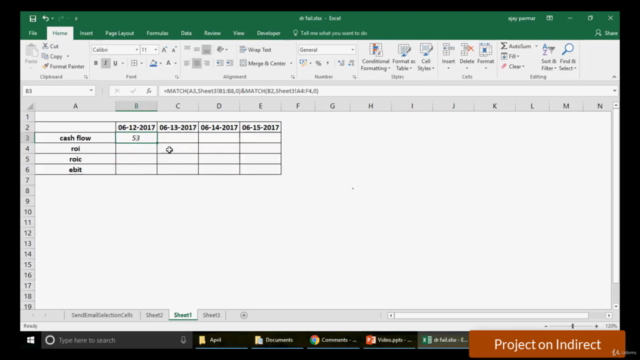This screenshot has width=640, height=360.
Task: Copy the selected cell
Action: coord(52,56)
